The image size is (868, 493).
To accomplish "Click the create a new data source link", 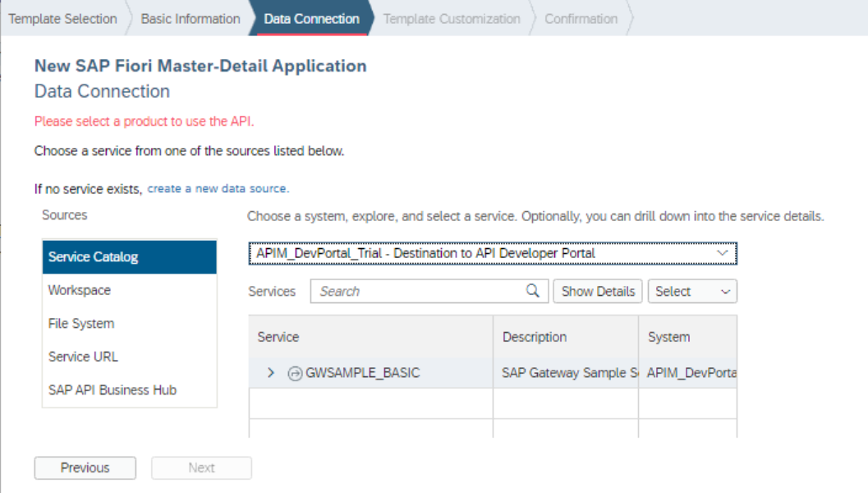I will pyautogui.click(x=217, y=188).
